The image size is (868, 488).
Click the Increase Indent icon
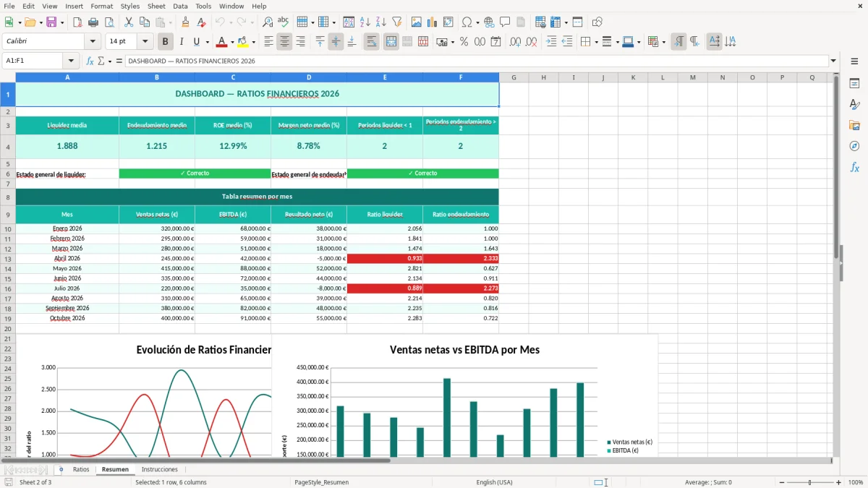tap(551, 42)
